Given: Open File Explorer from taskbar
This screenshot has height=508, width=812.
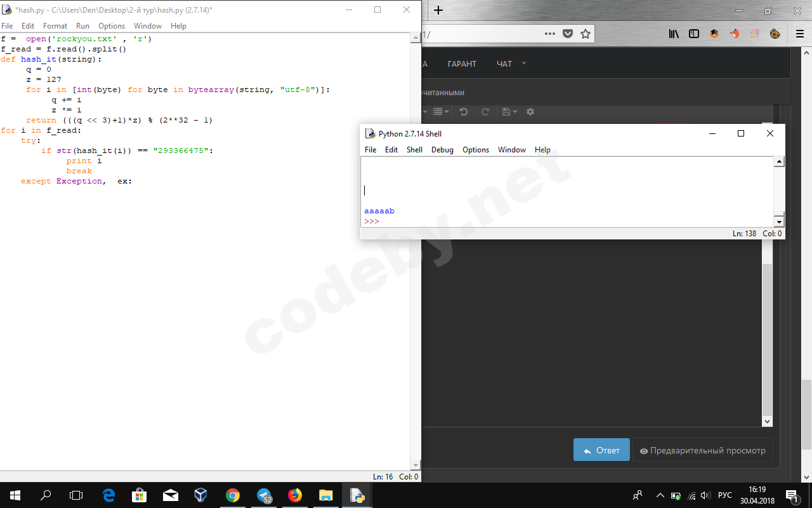Looking at the screenshot, I should coord(325,495).
